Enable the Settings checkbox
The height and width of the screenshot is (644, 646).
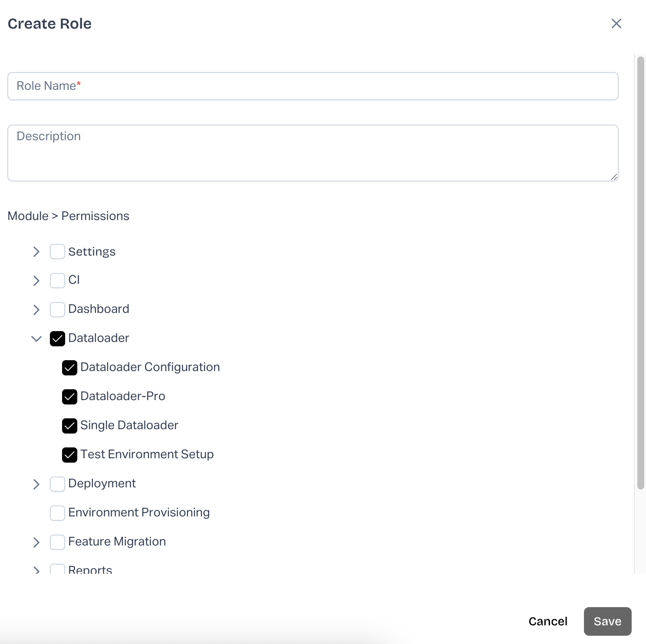point(57,252)
